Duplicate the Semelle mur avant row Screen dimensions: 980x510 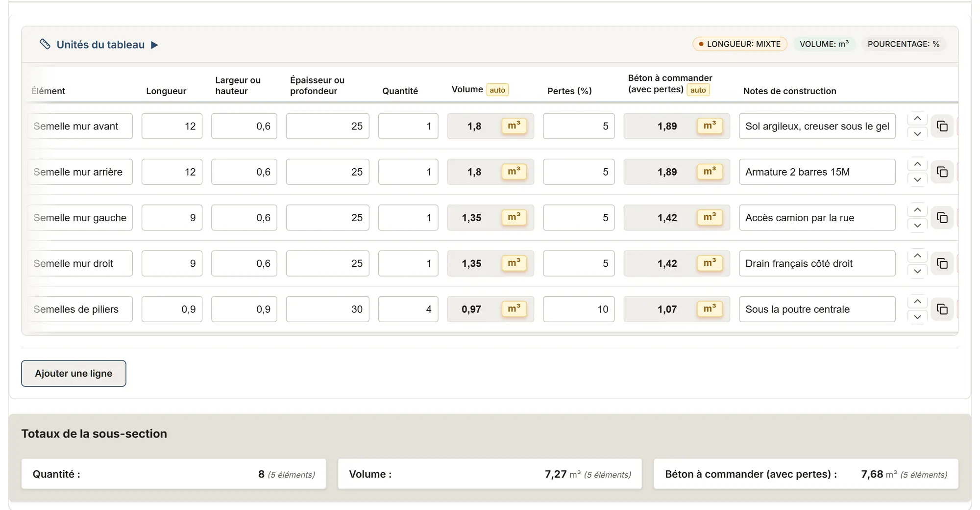pyautogui.click(x=942, y=126)
